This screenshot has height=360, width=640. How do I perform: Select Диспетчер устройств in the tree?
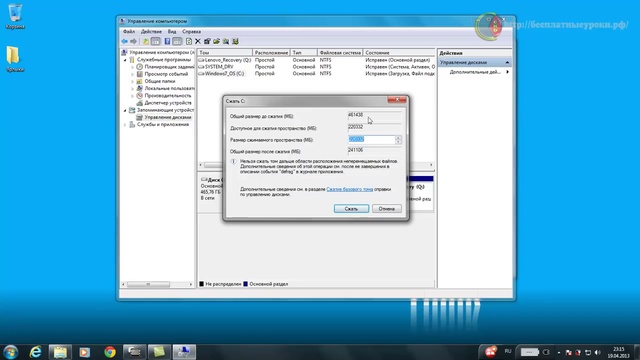pyautogui.click(x=168, y=103)
